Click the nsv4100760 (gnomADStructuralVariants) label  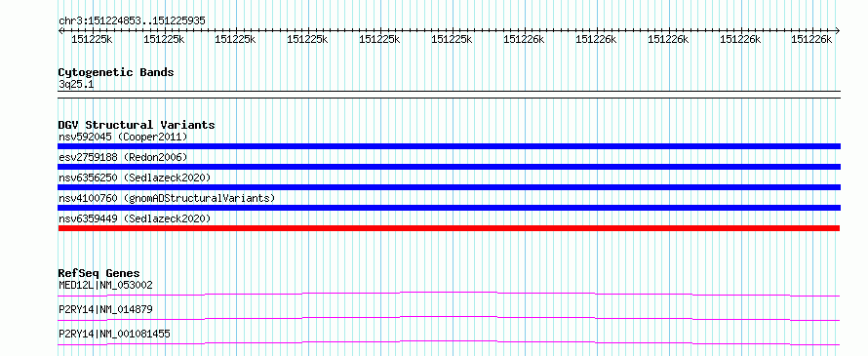(x=167, y=198)
